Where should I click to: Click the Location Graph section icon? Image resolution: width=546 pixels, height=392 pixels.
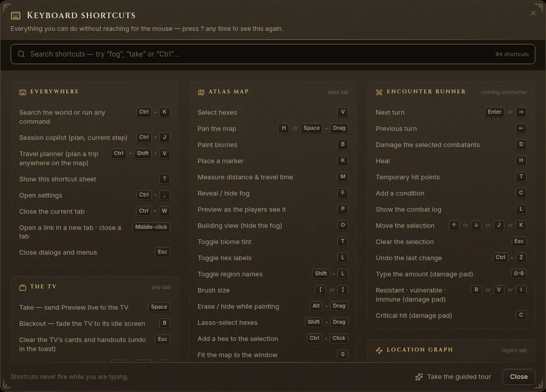click(x=379, y=350)
